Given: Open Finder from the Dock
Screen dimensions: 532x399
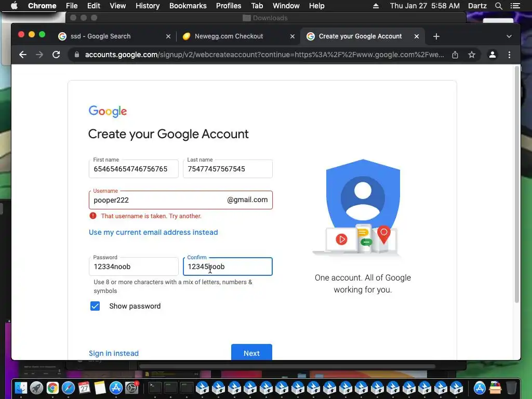Looking at the screenshot, I should coord(21,388).
